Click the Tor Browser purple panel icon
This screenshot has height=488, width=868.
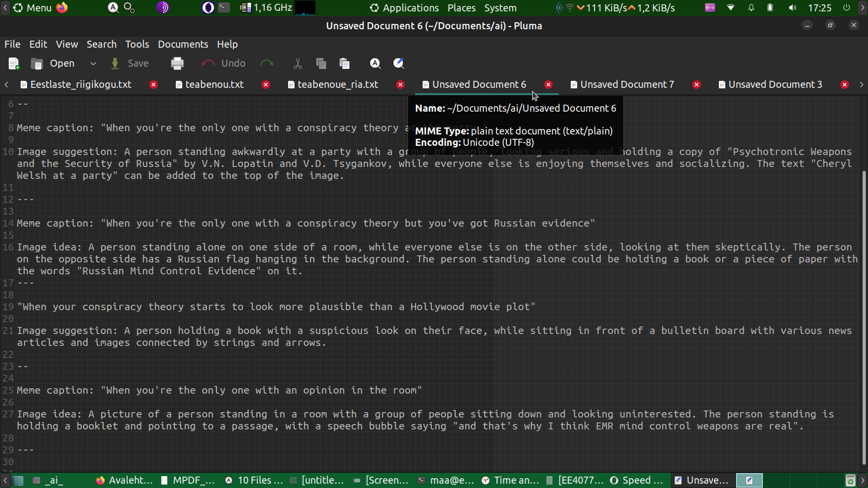(163, 8)
